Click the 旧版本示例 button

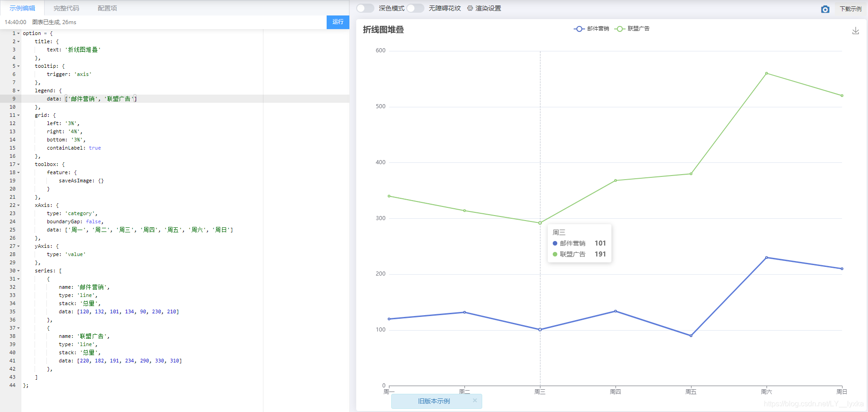click(433, 401)
